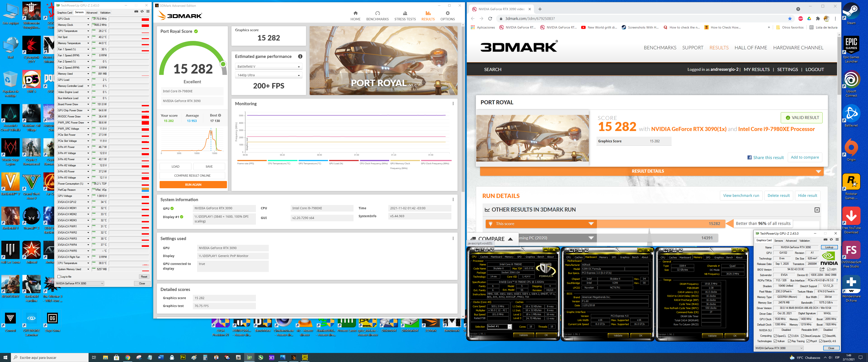Viewport: 868px width, 362px height.
Task: Open Socket #1 selection dropdown in CPU-Z
Action: click(x=499, y=326)
